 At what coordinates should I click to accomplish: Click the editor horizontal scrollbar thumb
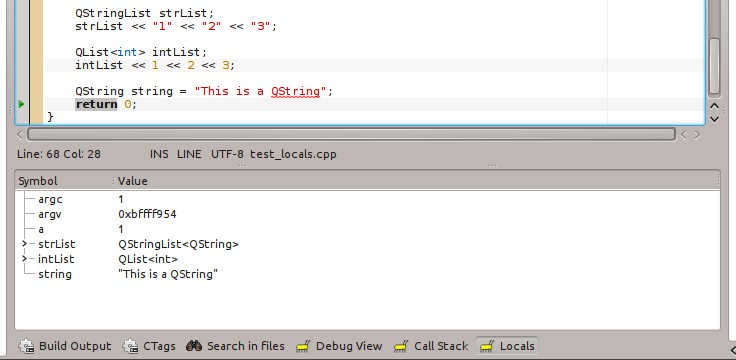point(351,135)
